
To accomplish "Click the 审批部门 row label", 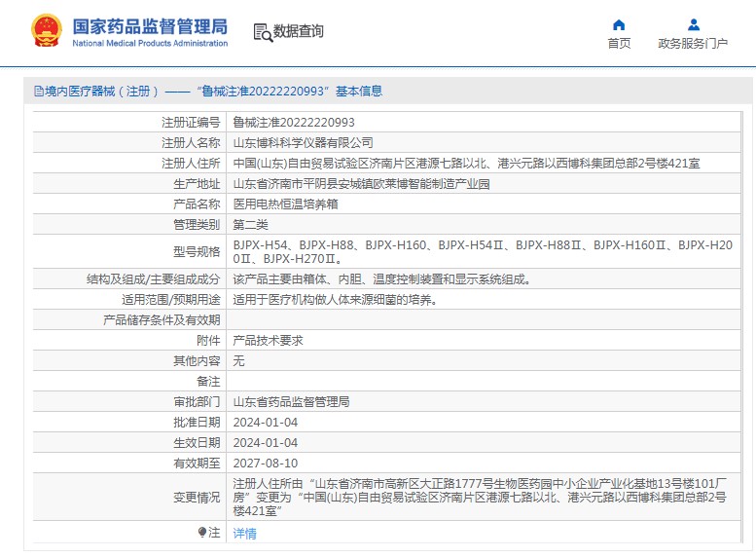I will click(197, 401).
